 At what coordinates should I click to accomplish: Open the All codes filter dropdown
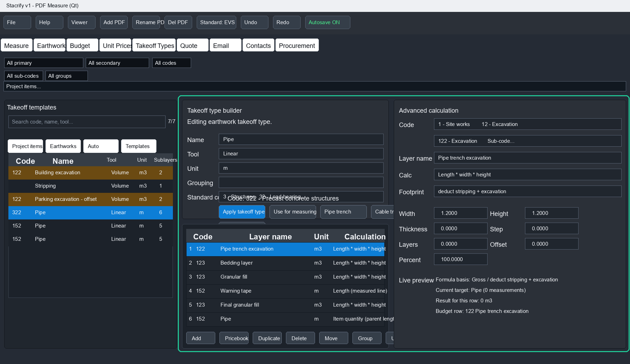coord(171,63)
